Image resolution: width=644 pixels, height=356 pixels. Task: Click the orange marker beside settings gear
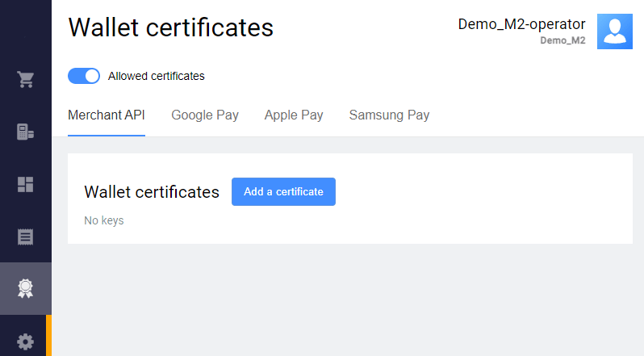coord(49,336)
